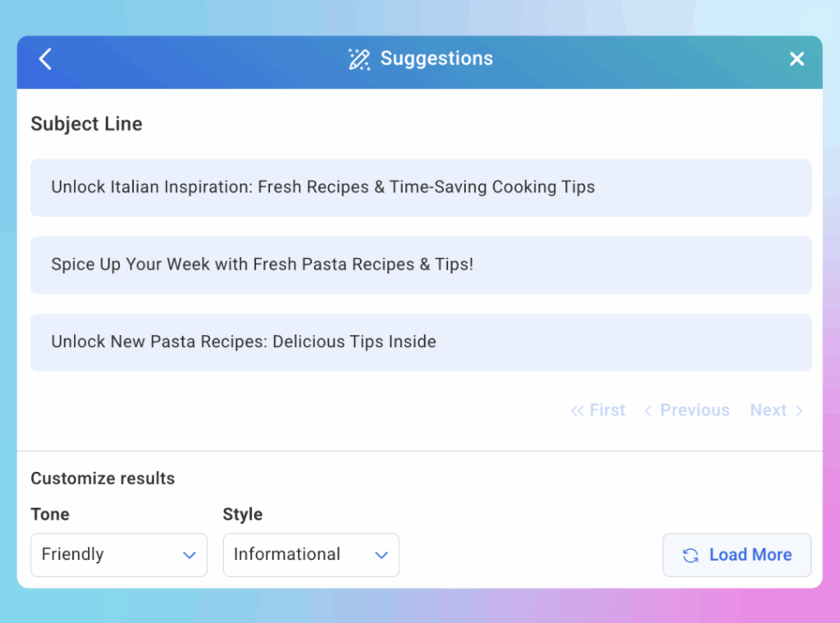This screenshot has width=840, height=623.
Task: Click the refresh icon on Load More
Action: click(690, 555)
